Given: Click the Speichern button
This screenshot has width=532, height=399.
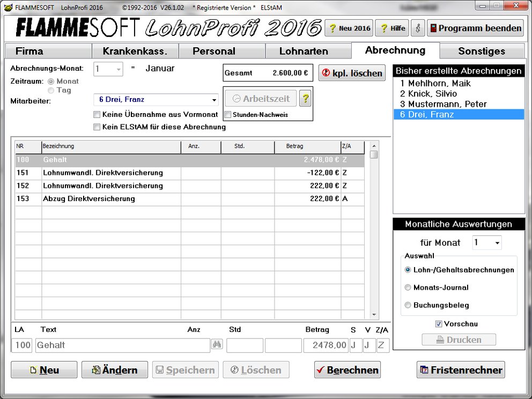Looking at the screenshot, I should pyautogui.click(x=186, y=370).
